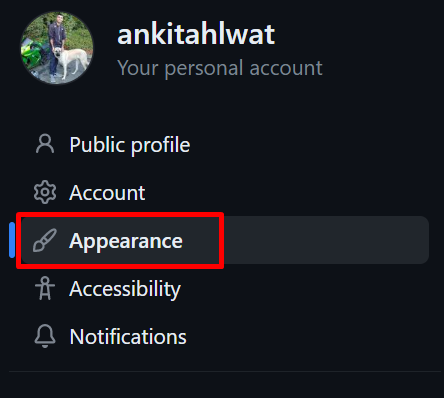Image resolution: width=444 pixels, height=398 pixels.
Task: Click the 'Your personal account' subtitle
Action: [x=220, y=68]
